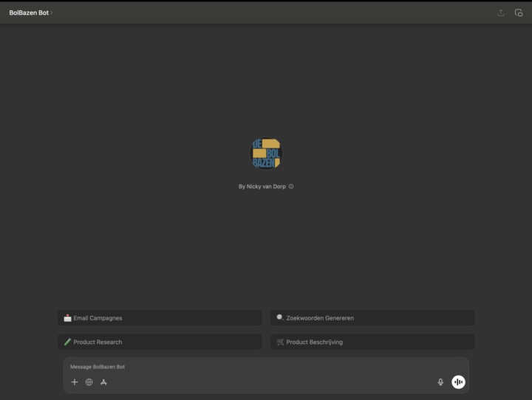
Task: Open a new temporary chat window icon
Action: [519, 13]
